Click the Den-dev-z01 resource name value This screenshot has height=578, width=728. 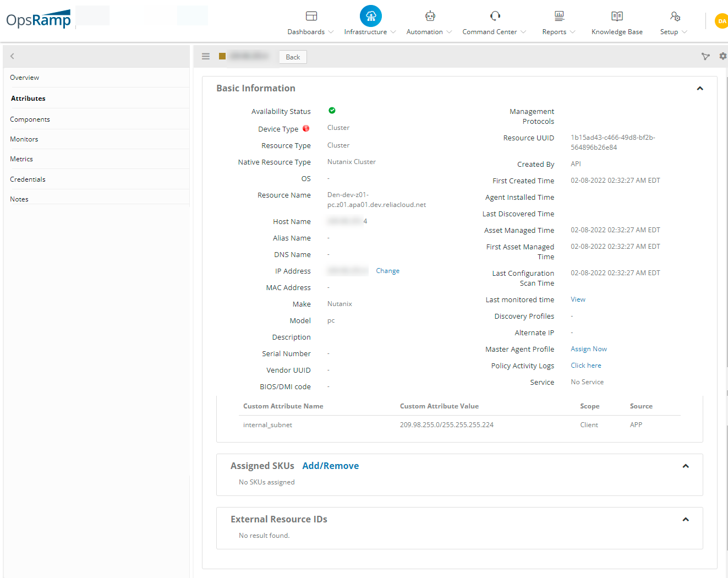376,200
